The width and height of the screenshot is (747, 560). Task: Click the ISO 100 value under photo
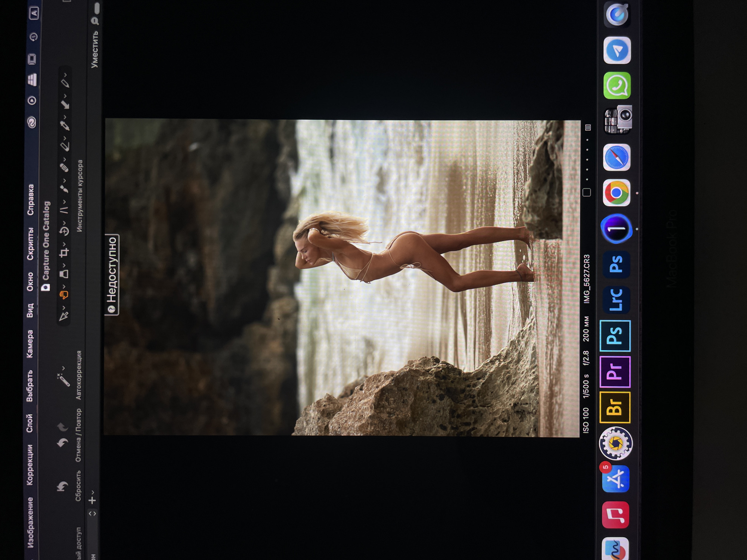pyautogui.click(x=586, y=420)
